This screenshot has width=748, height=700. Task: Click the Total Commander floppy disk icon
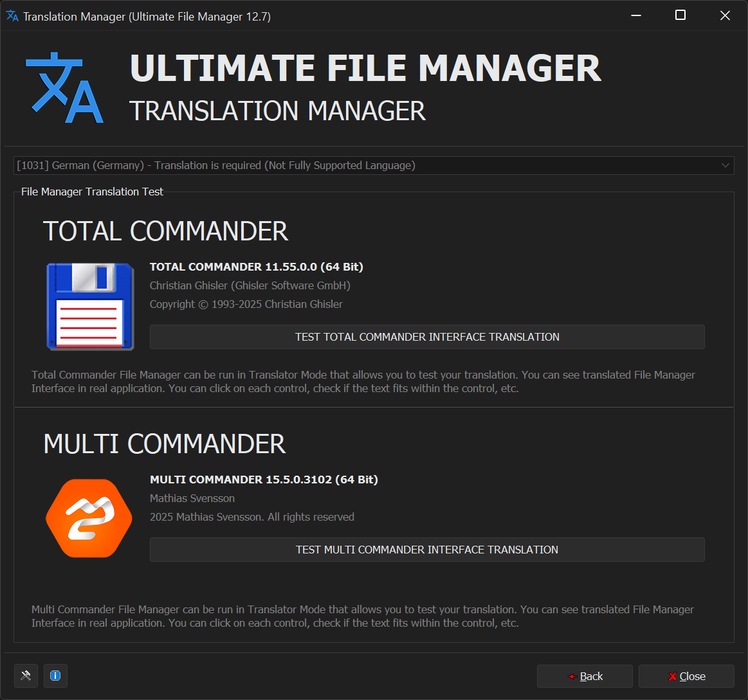pos(90,306)
